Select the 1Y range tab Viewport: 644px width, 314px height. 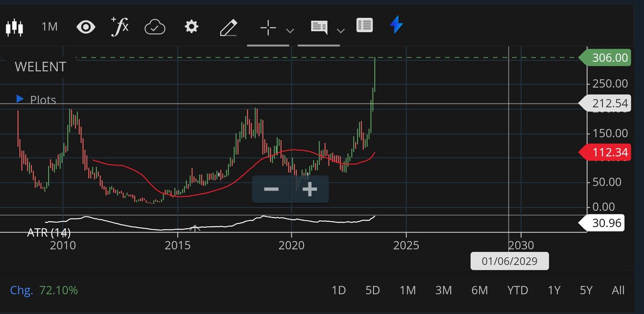pyautogui.click(x=554, y=290)
